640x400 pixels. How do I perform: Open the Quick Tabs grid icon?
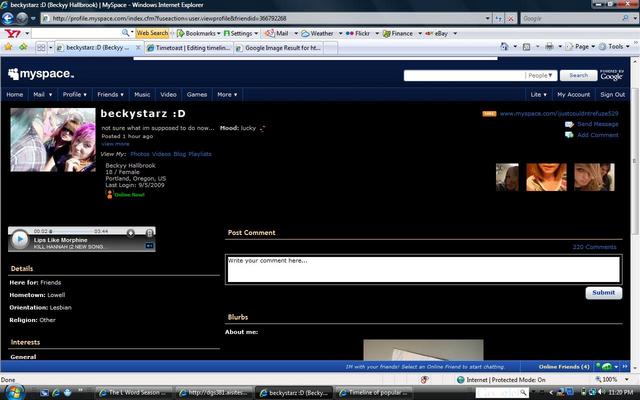click(x=41, y=48)
